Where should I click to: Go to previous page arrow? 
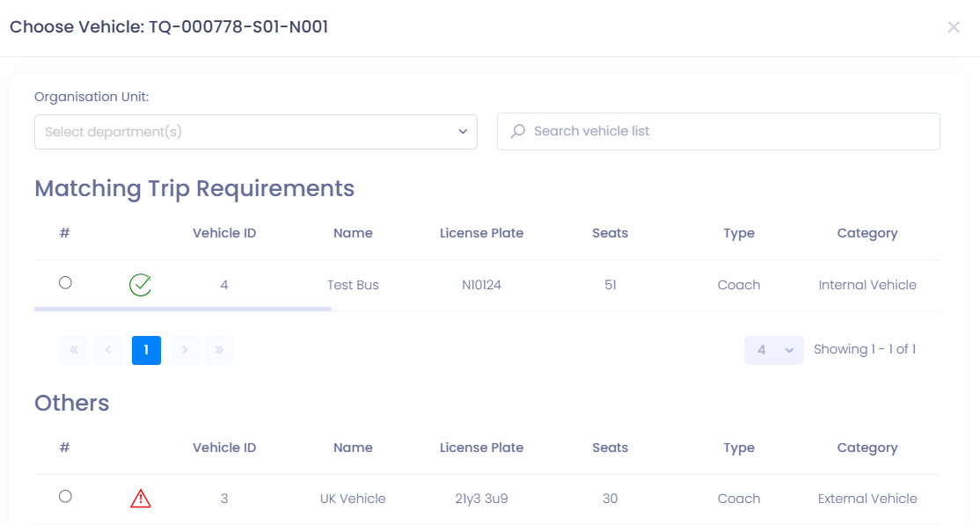[x=107, y=350]
